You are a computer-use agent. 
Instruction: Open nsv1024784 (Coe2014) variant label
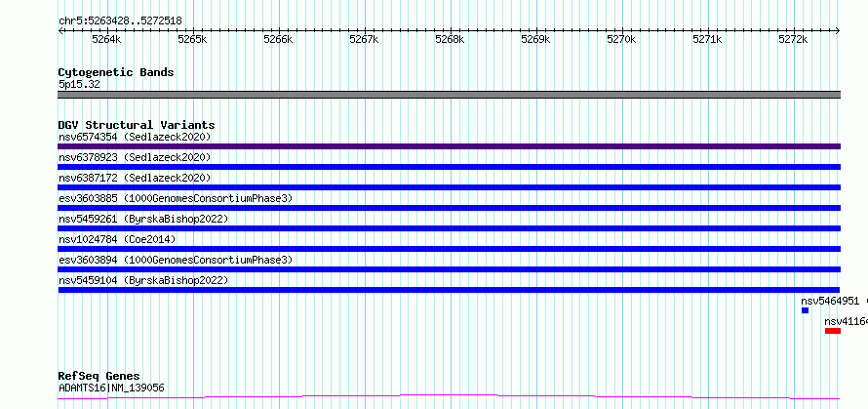(117, 239)
